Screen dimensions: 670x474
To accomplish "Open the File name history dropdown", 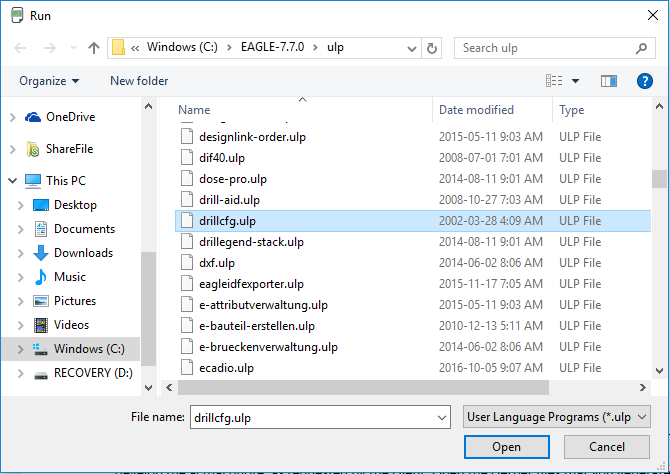I will click(x=442, y=416).
